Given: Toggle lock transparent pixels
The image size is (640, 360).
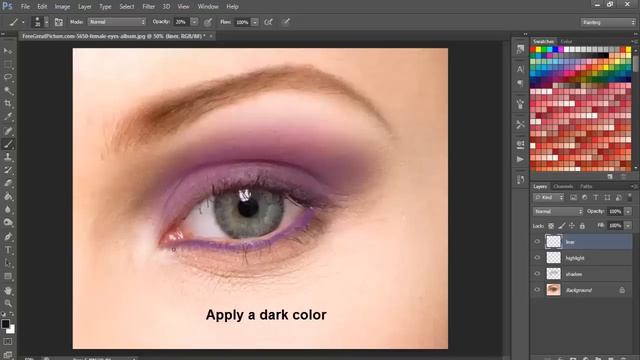Looking at the screenshot, I should pos(551,226).
